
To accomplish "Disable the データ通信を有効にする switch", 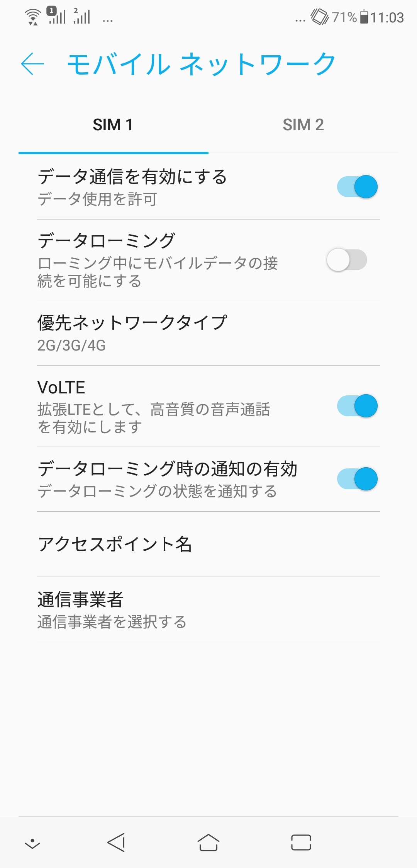I will click(x=357, y=187).
